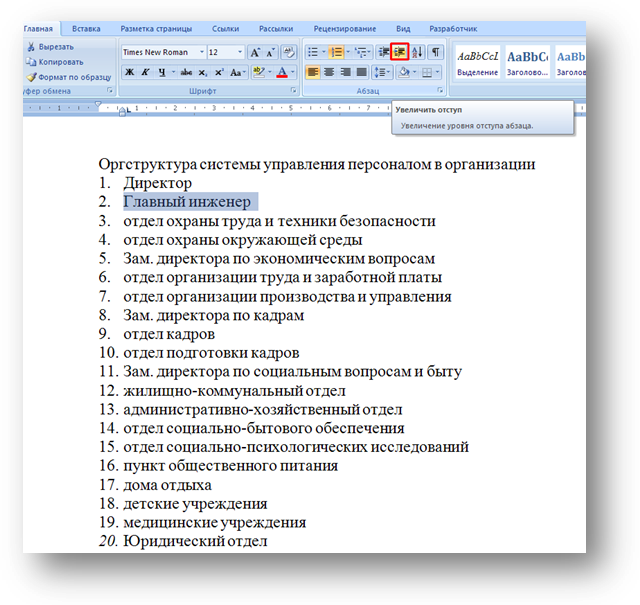Click the shading paint bucket button
The image size is (640, 605).
404,72
